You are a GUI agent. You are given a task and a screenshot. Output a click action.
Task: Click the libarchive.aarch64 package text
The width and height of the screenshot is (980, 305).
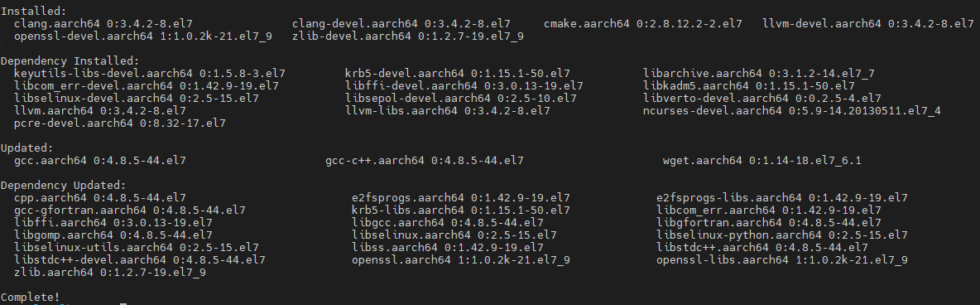[x=759, y=74]
